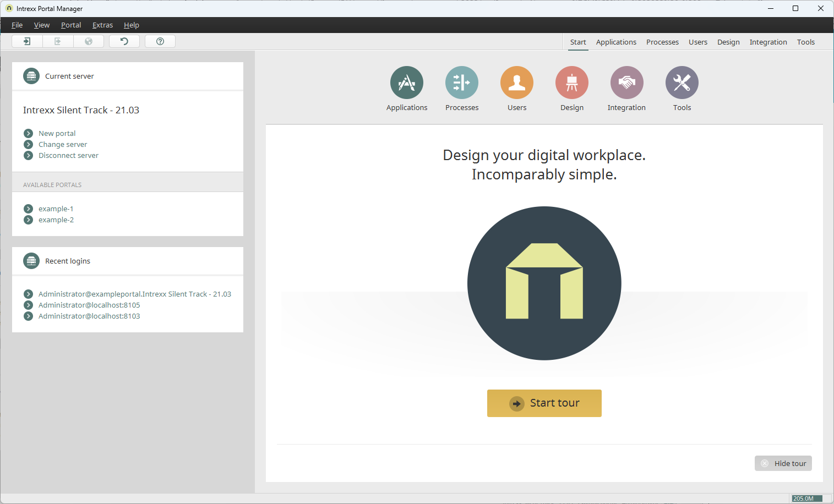Switch to the Start tab
834x504 pixels.
(578, 42)
